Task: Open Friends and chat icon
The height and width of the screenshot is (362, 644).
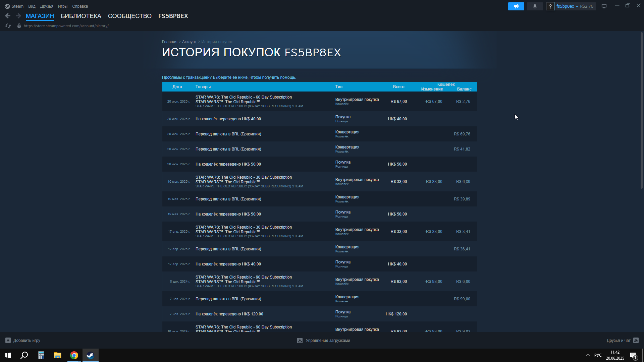Action: (x=636, y=340)
